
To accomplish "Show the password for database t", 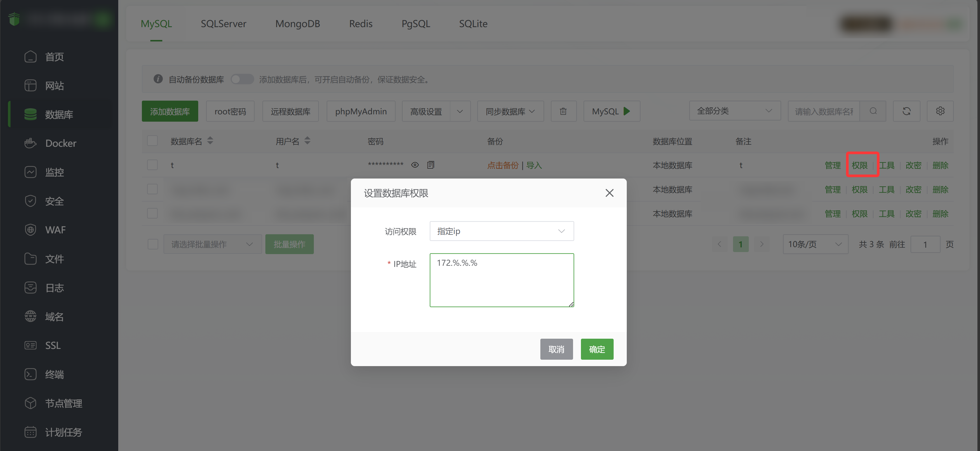I will (x=415, y=165).
